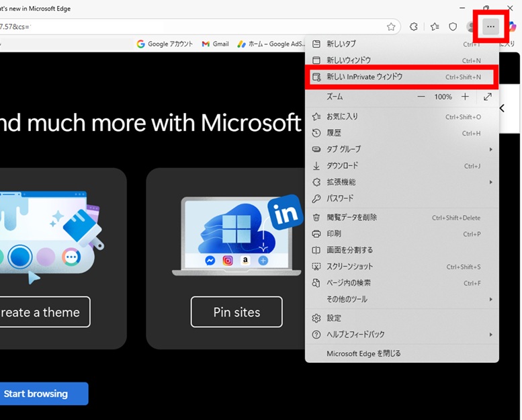Open the Favorites list toolbar icon

435,27
